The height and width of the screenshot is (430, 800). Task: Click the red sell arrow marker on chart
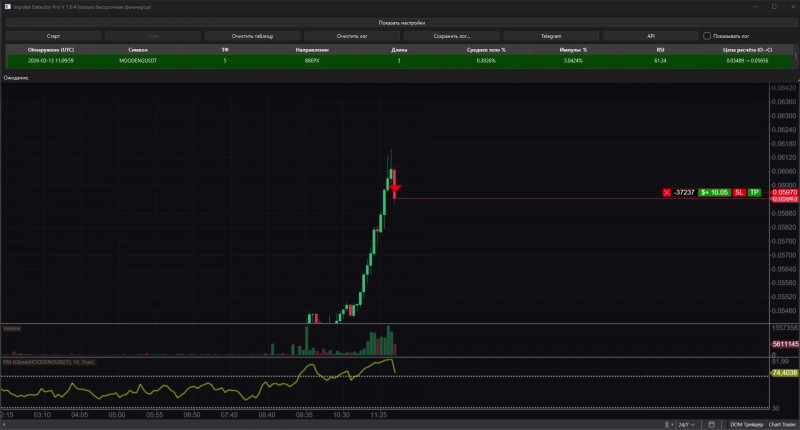point(395,189)
